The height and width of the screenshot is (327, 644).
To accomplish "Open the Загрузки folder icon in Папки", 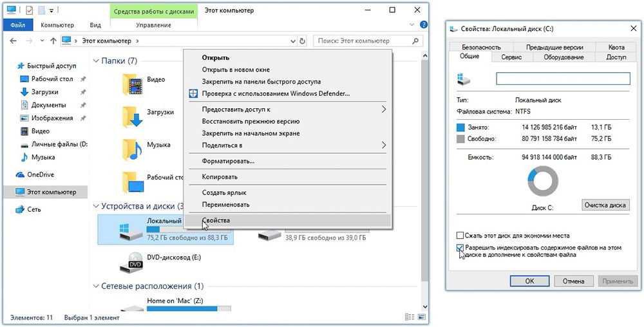I will (x=132, y=117).
